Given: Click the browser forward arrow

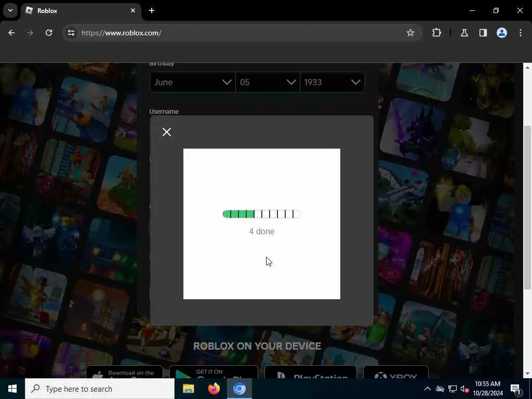Looking at the screenshot, I should (30, 33).
